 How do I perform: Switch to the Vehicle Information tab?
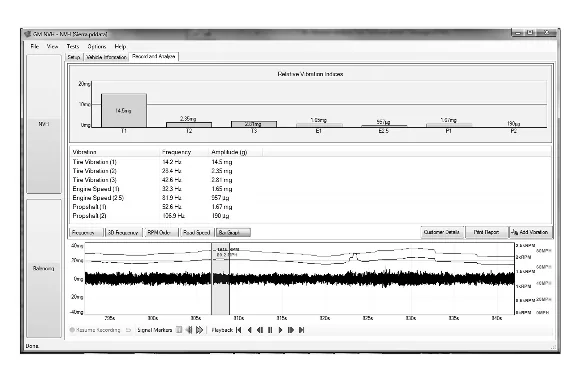pos(106,57)
